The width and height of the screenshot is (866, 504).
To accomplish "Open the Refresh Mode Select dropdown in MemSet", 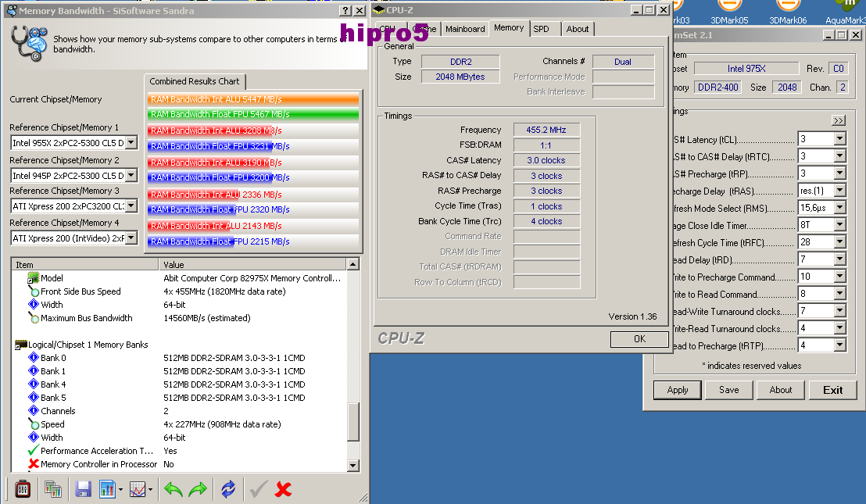I will (839, 208).
